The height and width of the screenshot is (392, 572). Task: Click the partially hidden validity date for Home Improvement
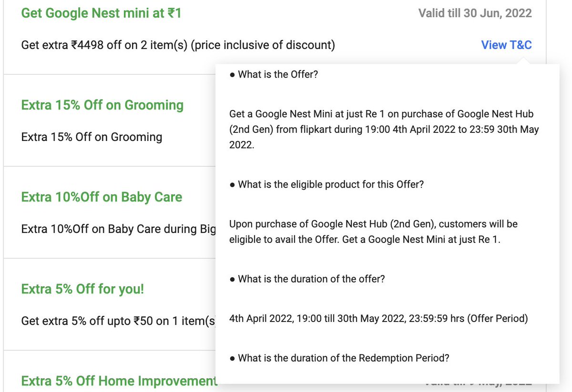pos(478,382)
